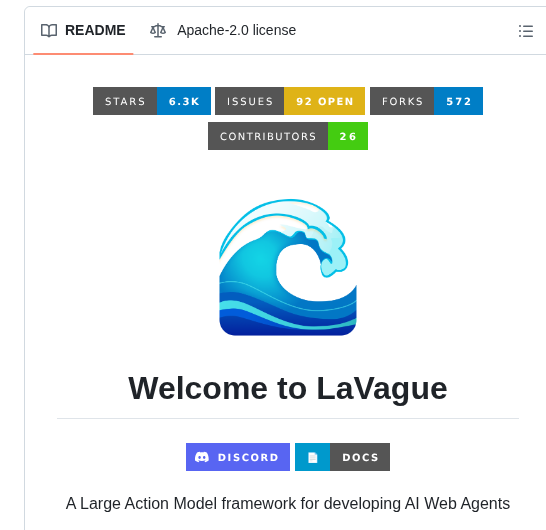
Task: Open the Issues 92 open badge
Action: [290, 101]
